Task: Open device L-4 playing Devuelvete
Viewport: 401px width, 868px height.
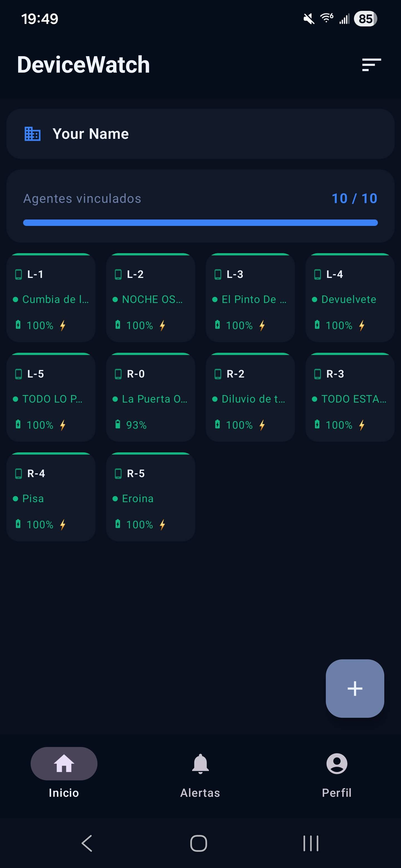Action: click(x=350, y=298)
